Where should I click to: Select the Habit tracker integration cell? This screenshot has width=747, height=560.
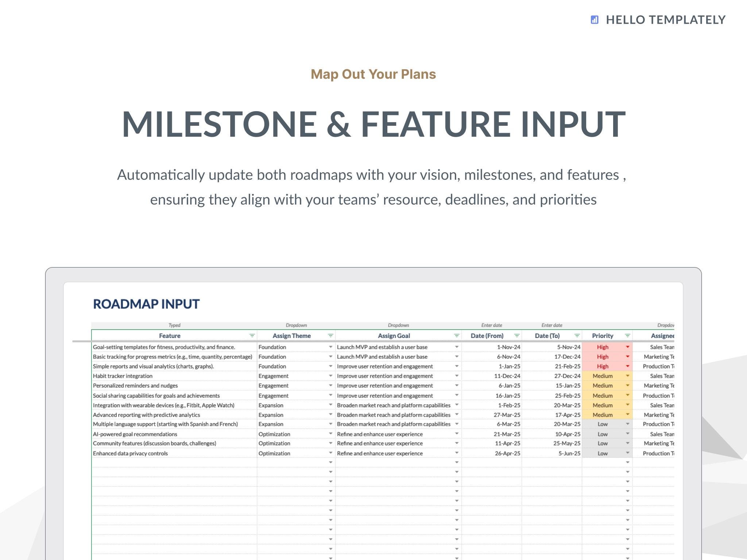[174, 376]
